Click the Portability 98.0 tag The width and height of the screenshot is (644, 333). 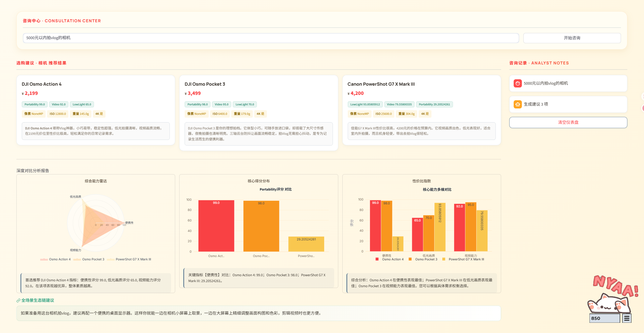point(197,104)
